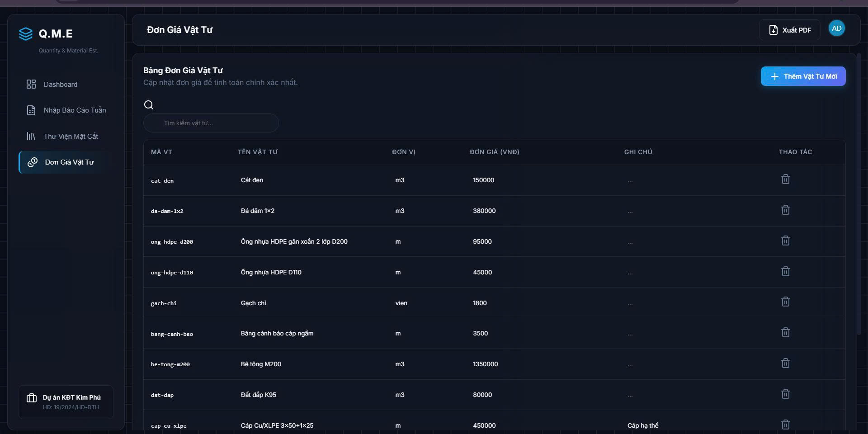Click the PDF file download icon
The height and width of the screenshot is (434, 868).
tap(774, 30)
